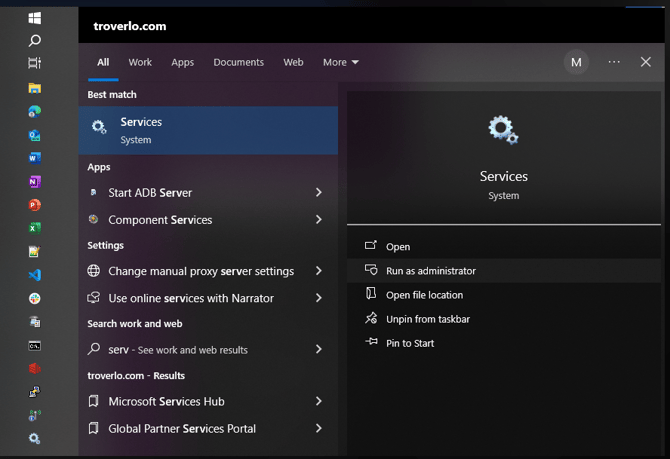
Task: Click the Pin to Start pin icon
Action: [371, 341]
